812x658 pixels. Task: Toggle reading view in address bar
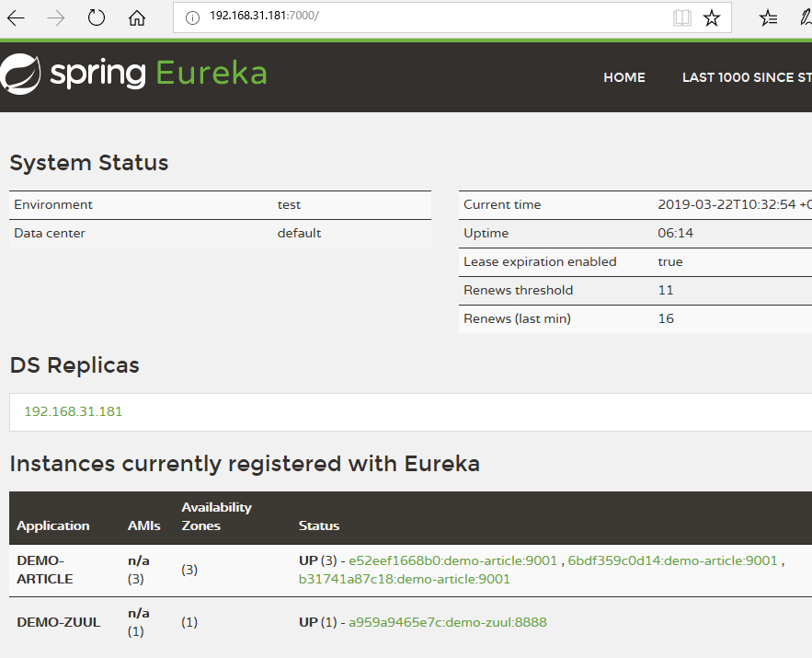pos(681,17)
